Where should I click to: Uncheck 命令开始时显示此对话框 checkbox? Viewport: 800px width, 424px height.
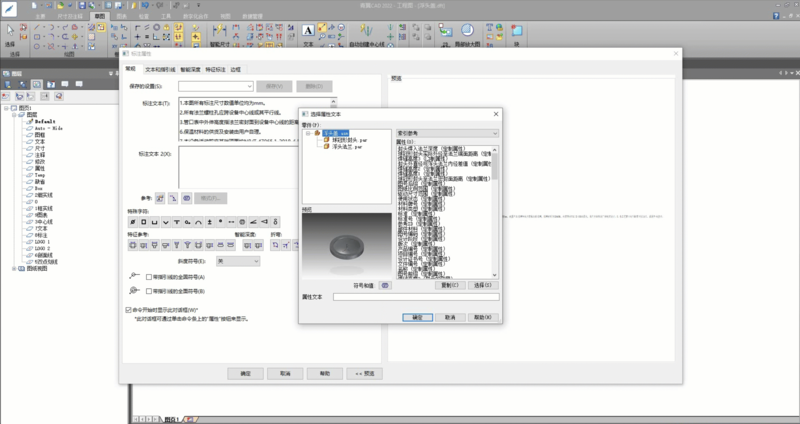(128, 310)
